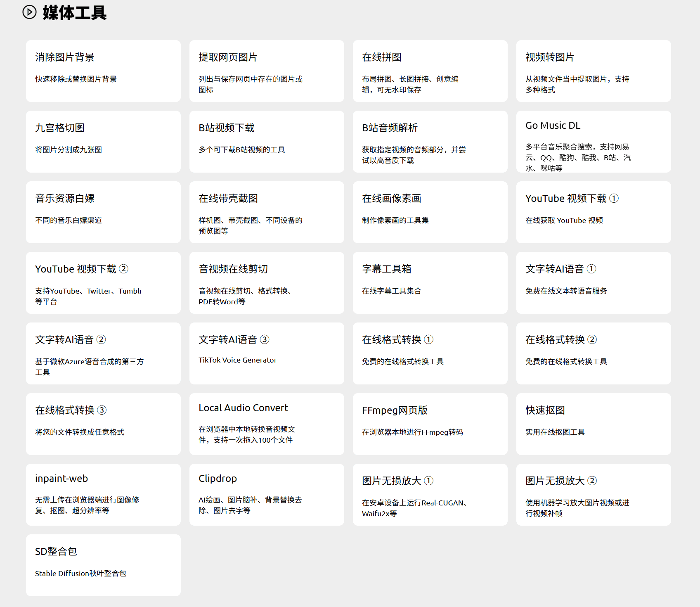This screenshot has width=700, height=607.
Task: Open the 在线格式转换 ② card
Action: (x=594, y=353)
